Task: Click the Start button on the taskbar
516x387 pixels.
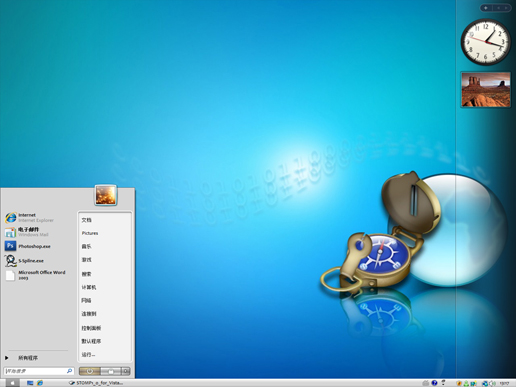Action: pyautogui.click(x=12, y=383)
